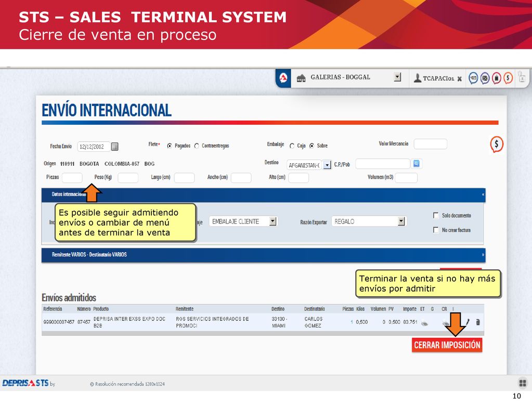This screenshot has height=407, width=532.
Task: Log out with the X next to TCAPACI01
Action: [x=459, y=78]
